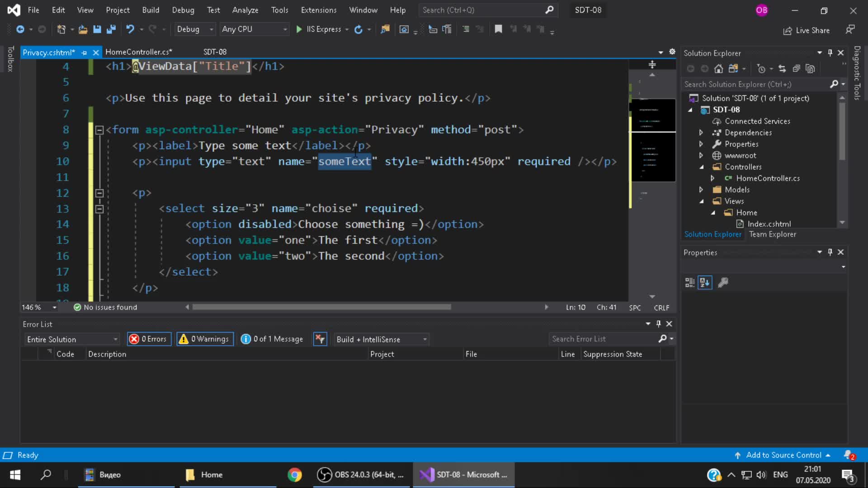The height and width of the screenshot is (488, 868).
Task: Expand the Dependencies tree node
Action: pos(701,133)
